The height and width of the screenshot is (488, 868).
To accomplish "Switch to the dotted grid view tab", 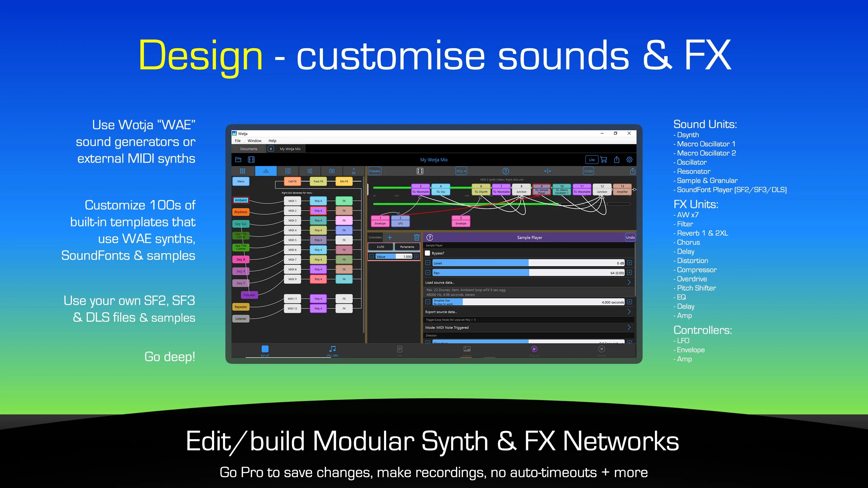I will [x=242, y=171].
